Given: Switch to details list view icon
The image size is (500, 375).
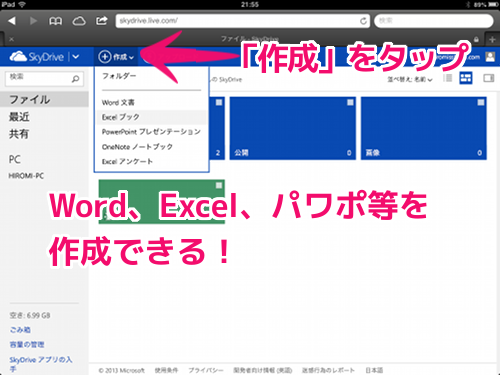Looking at the screenshot, I should (448, 78).
